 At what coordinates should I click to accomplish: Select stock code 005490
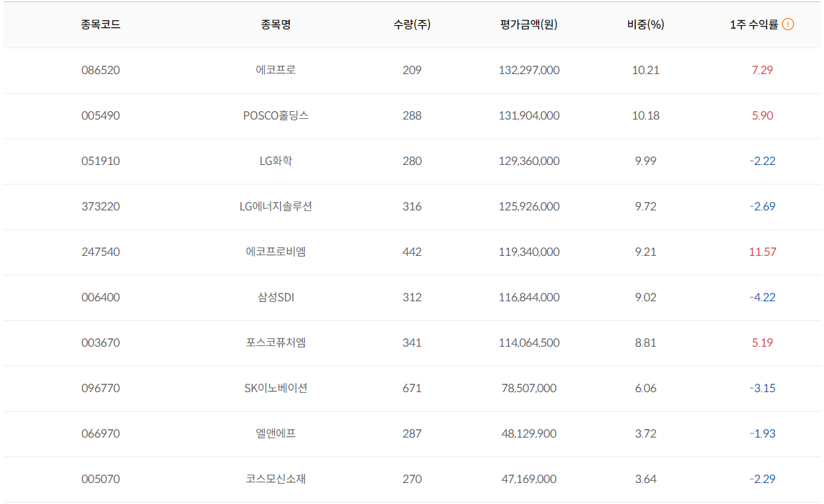click(x=101, y=115)
